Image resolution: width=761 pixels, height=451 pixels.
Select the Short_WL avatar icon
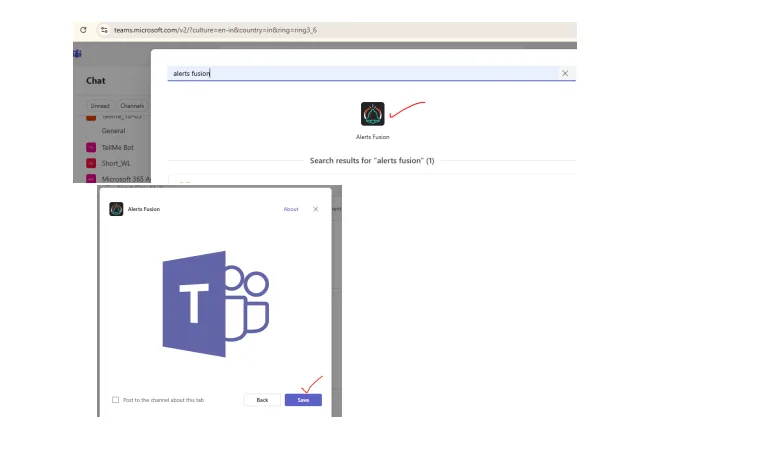point(91,164)
